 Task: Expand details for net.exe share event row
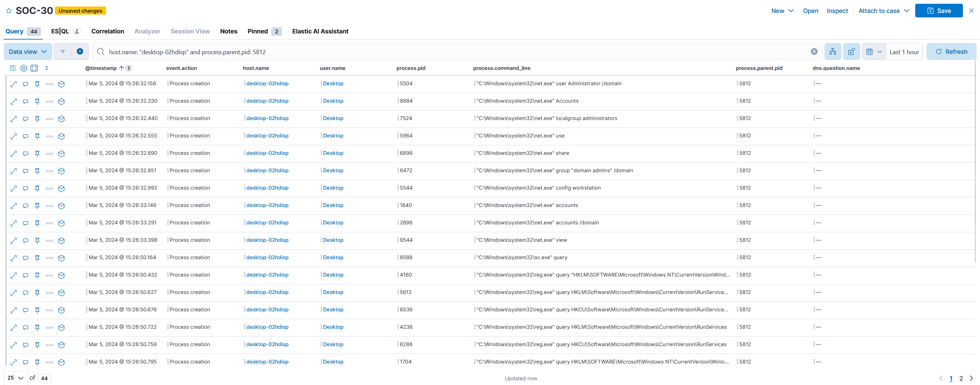(14, 153)
